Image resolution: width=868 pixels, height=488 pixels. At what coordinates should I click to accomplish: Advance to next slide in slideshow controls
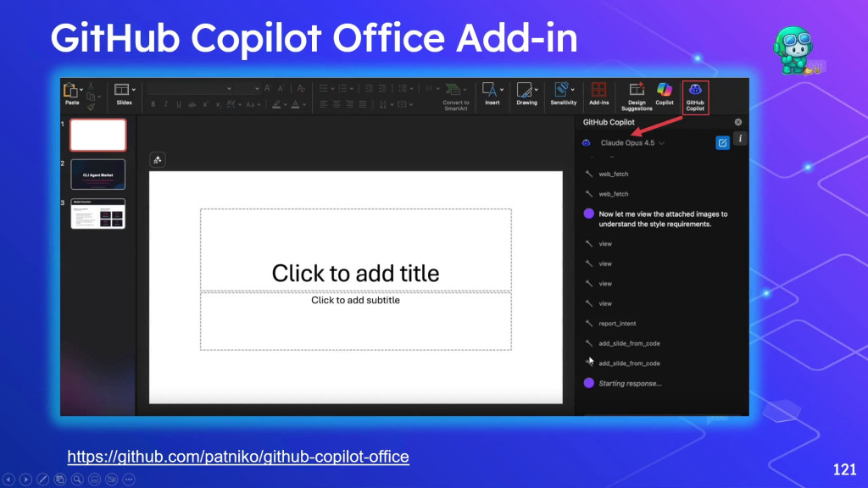(25, 480)
